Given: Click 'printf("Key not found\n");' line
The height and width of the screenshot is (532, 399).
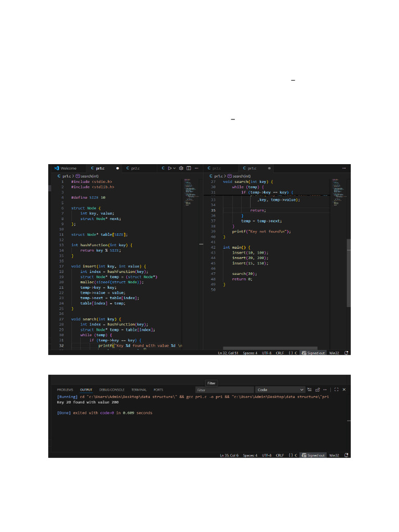Looking at the screenshot, I should [x=261, y=231].
